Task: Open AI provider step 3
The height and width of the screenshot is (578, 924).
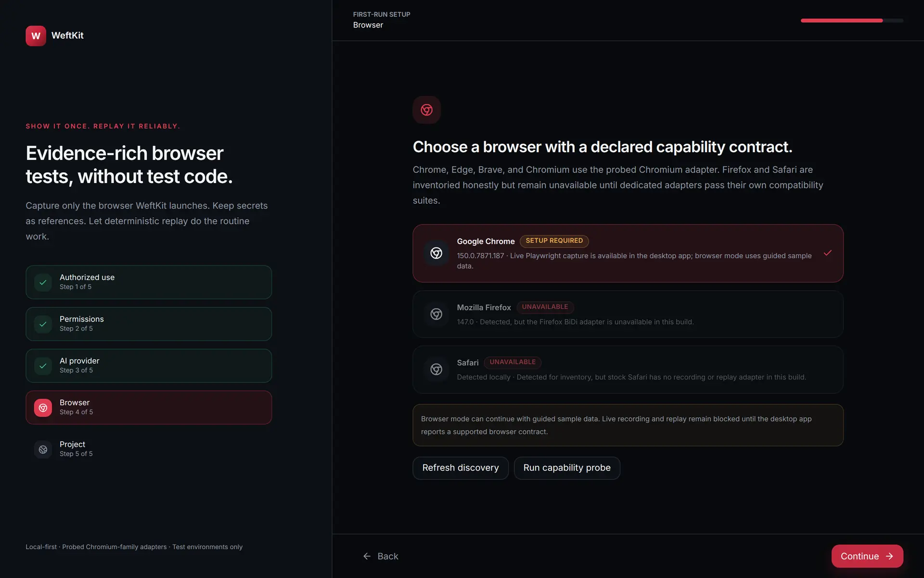Action: tap(149, 366)
